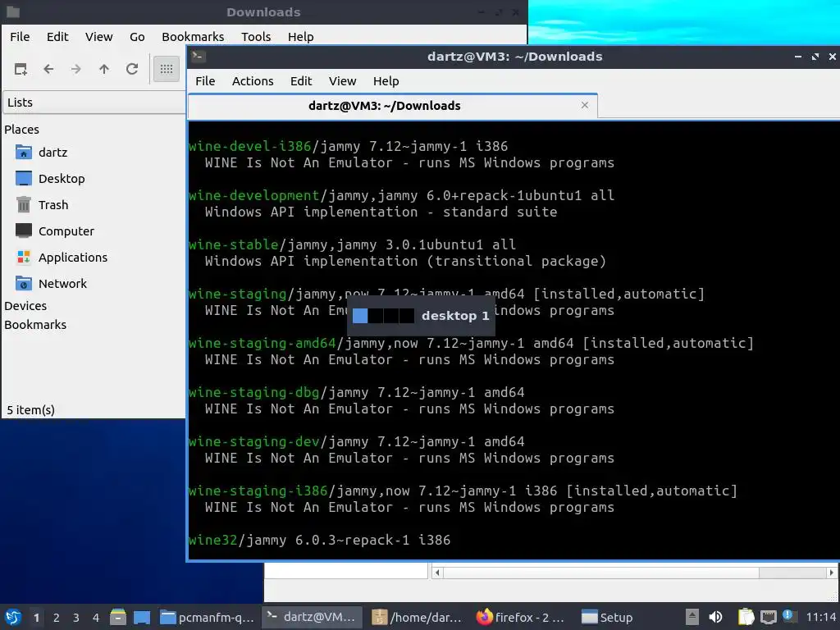Open Tools menu in file manager
Viewport: 840px width, 630px height.
[256, 37]
